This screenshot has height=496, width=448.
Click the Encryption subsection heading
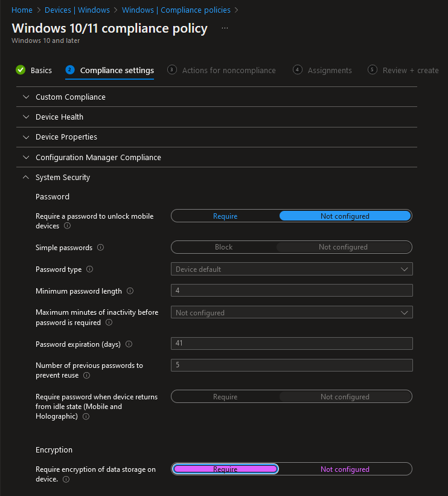click(54, 450)
